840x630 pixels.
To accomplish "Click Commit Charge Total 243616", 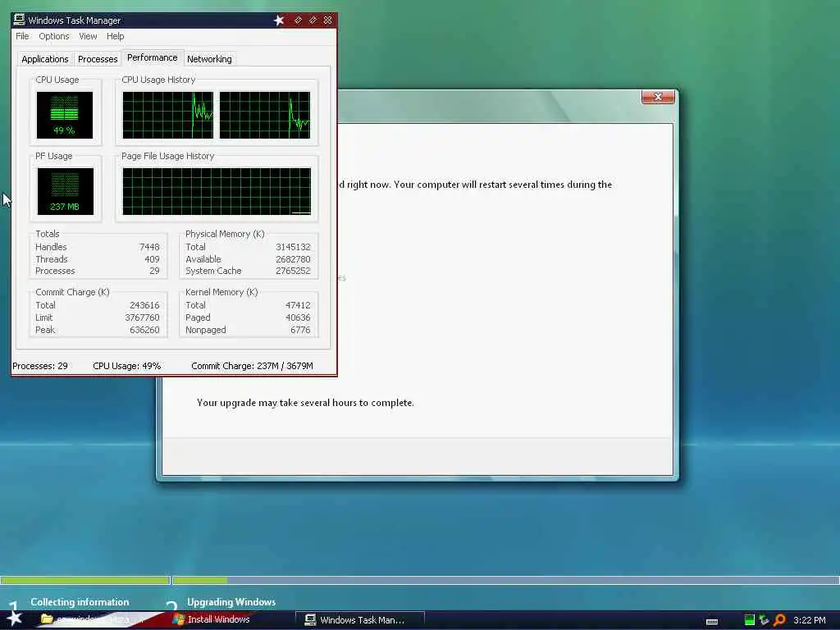I will click(144, 305).
